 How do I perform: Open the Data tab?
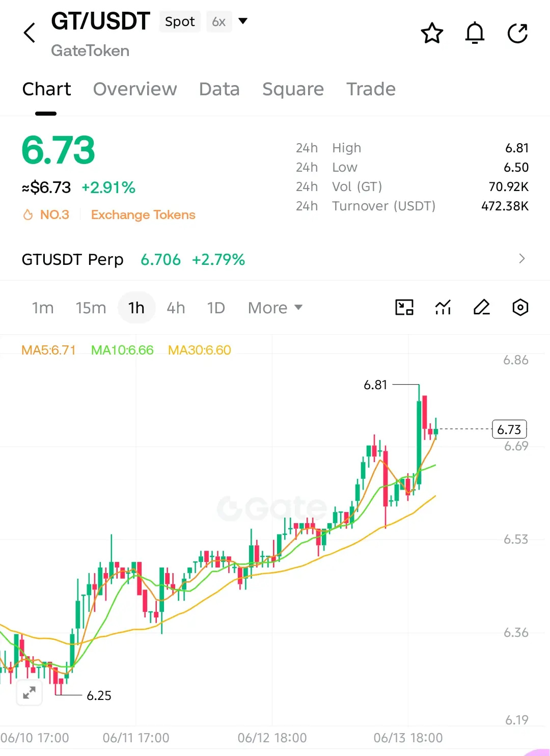219,89
